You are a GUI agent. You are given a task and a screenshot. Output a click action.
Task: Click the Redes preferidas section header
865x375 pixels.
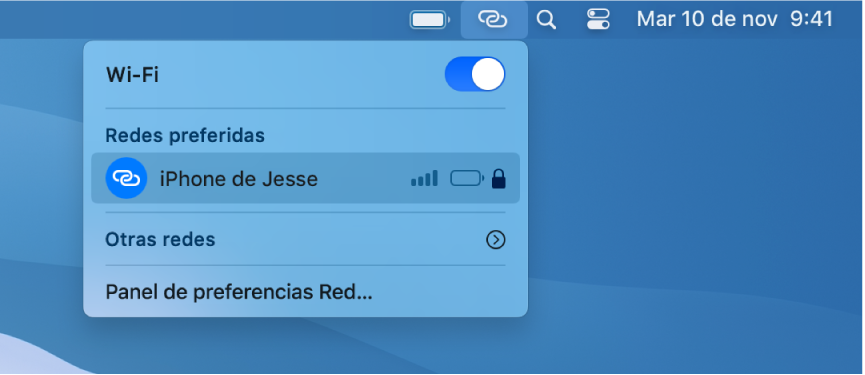(x=185, y=135)
